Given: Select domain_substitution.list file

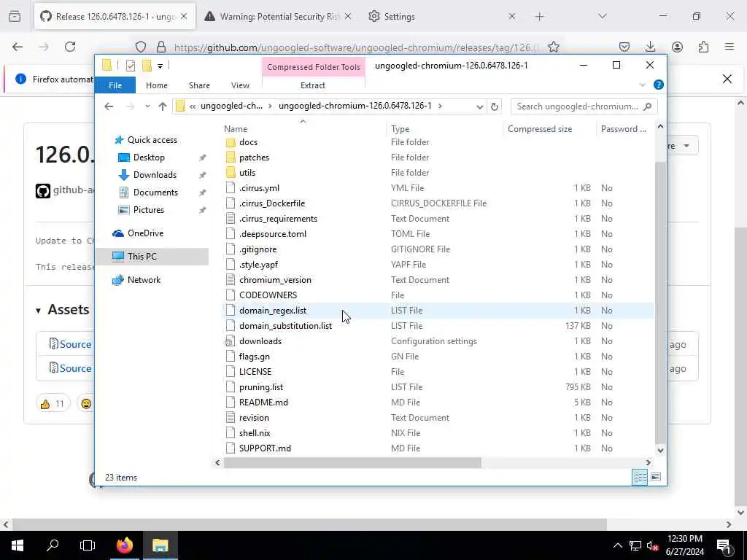Looking at the screenshot, I should tap(285, 326).
